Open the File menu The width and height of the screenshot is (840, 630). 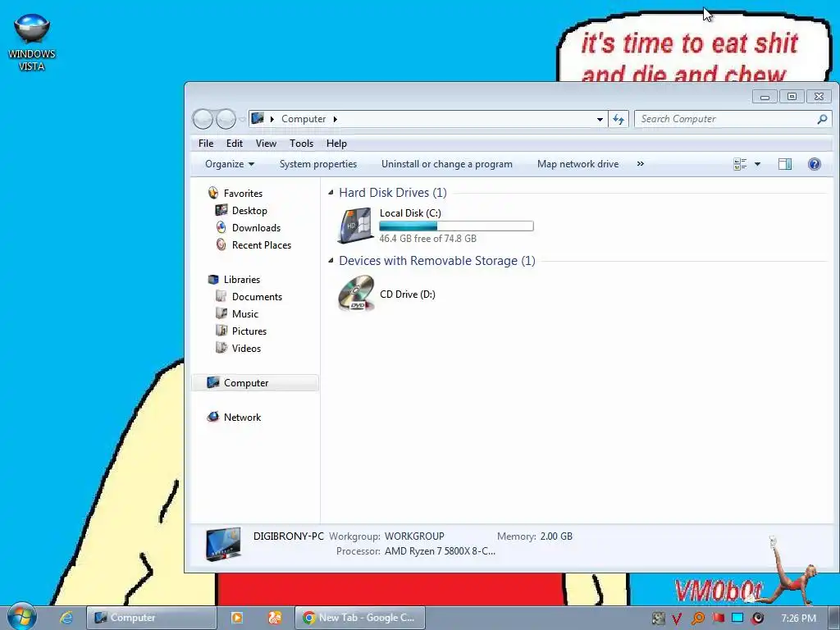click(206, 144)
